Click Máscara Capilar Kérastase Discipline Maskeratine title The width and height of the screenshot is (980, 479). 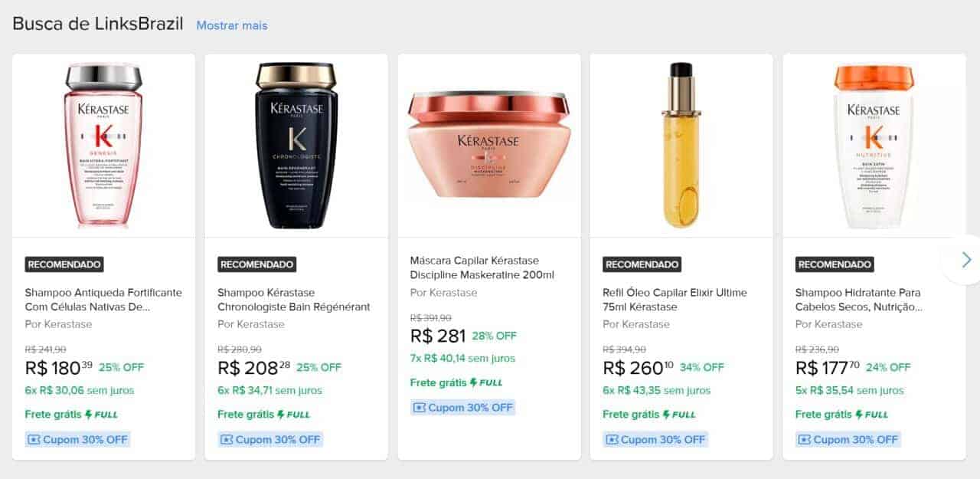[482, 267]
